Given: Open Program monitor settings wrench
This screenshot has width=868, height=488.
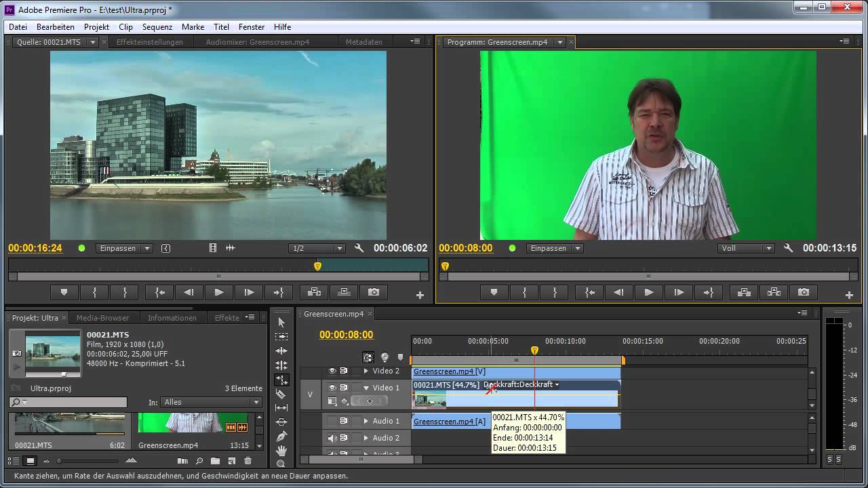Looking at the screenshot, I should [788, 248].
